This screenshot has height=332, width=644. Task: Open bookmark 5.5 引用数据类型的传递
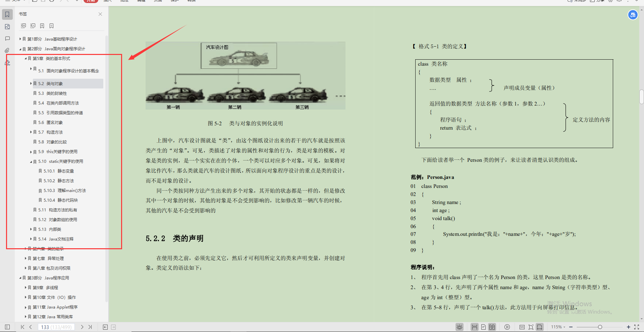coord(60,113)
